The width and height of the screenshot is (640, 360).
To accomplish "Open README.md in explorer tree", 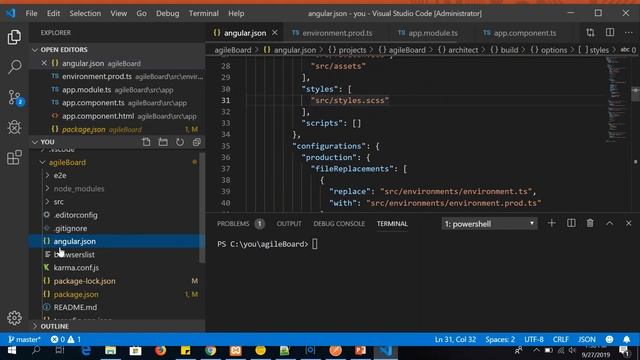I will coord(116,307).
